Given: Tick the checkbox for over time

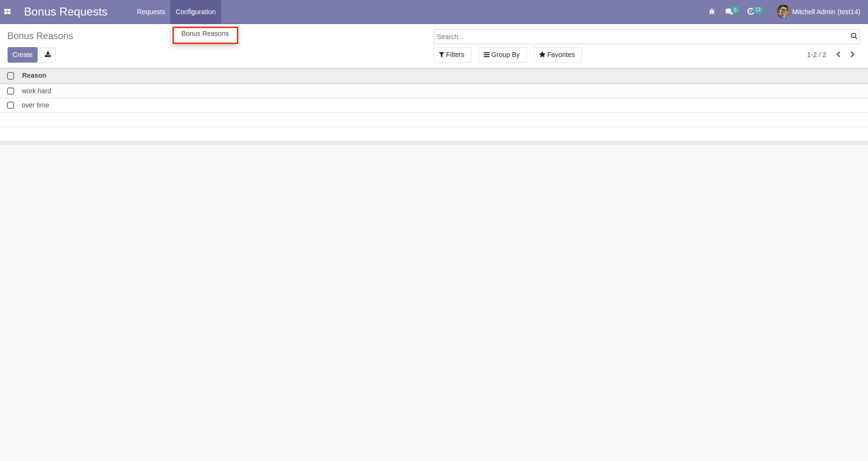Looking at the screenshot, I should [x=11, y=105].
